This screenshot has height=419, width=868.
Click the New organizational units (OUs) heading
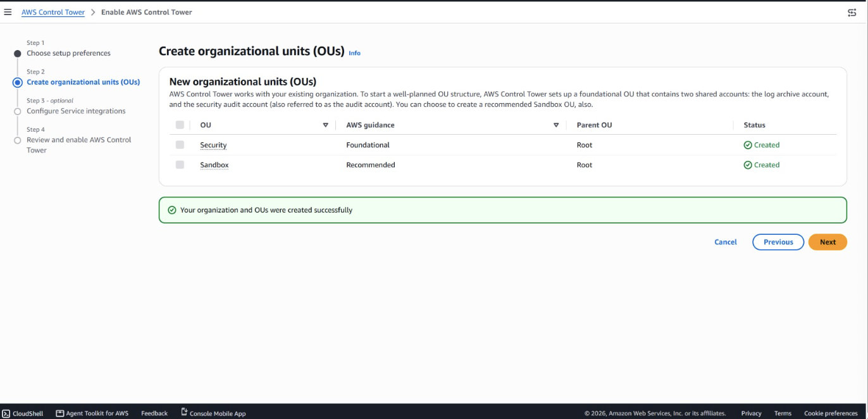click(243, 82)
